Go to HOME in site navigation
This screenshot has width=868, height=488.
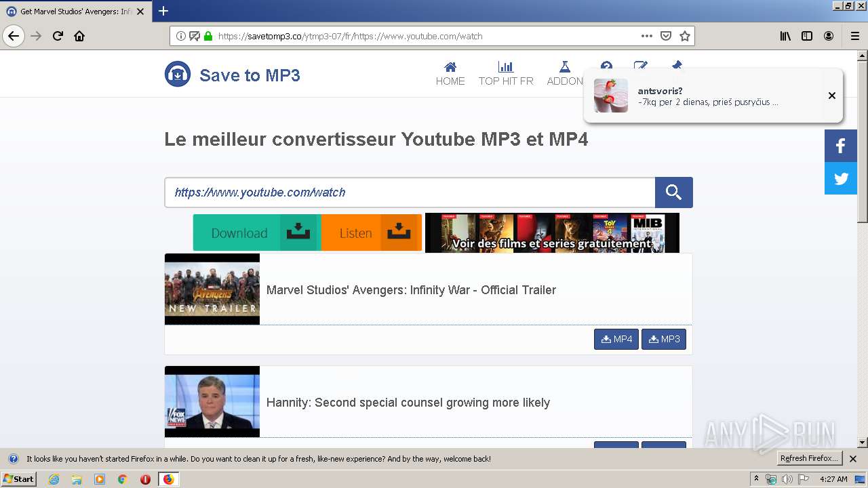tap(450, 74)
